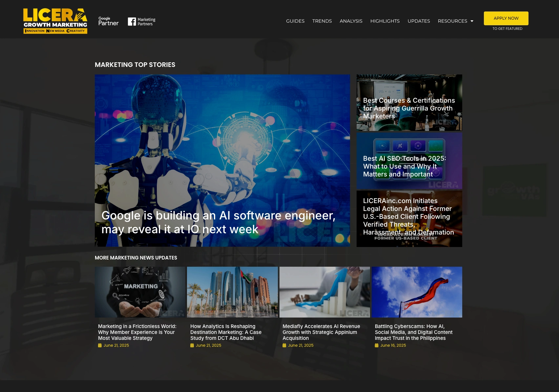Click the More Marketing News Updates heading
Screen dimensions: 559x392
pyautogui.click(x=136, y=258)
